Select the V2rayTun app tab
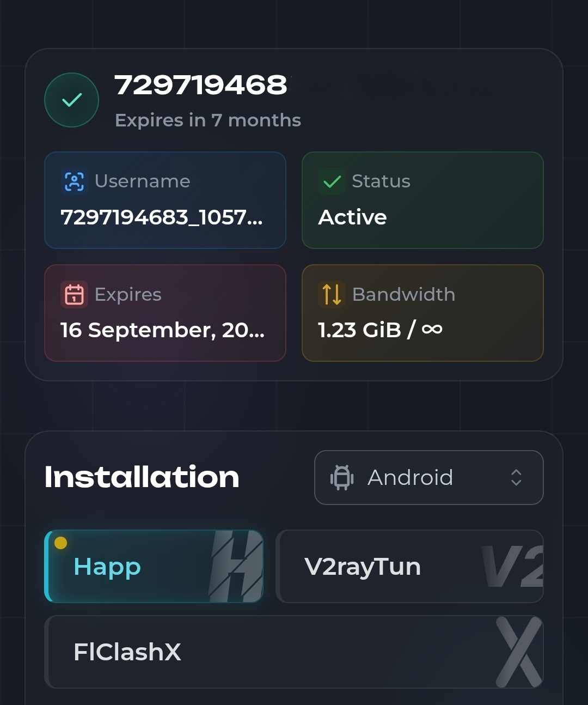This screenshot has width=588, height=705. (410, 567)
